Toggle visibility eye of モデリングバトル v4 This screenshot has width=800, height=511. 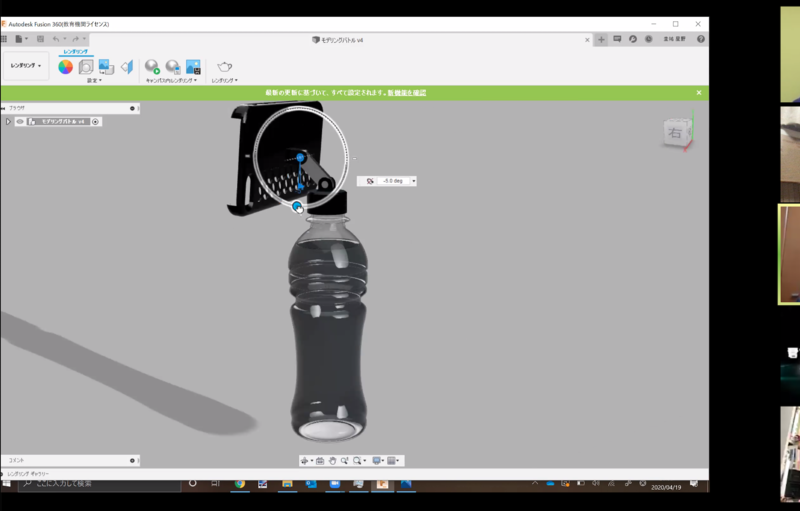(20, 122)
